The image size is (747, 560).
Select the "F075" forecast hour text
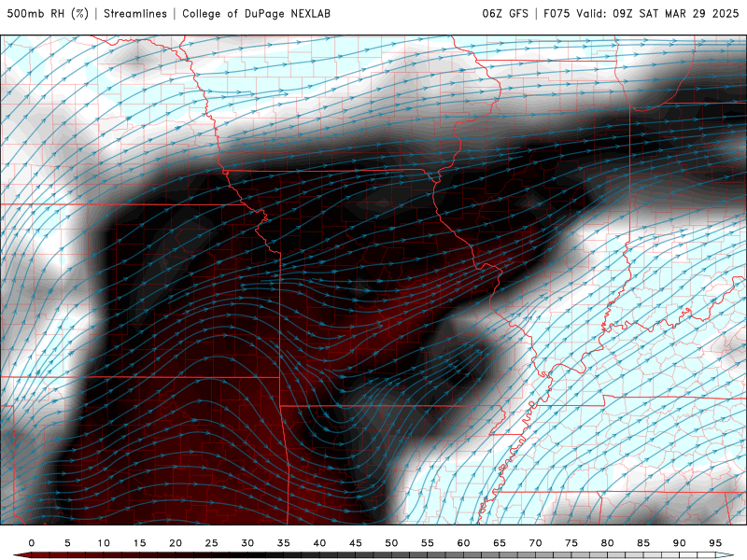coord(557,14)
